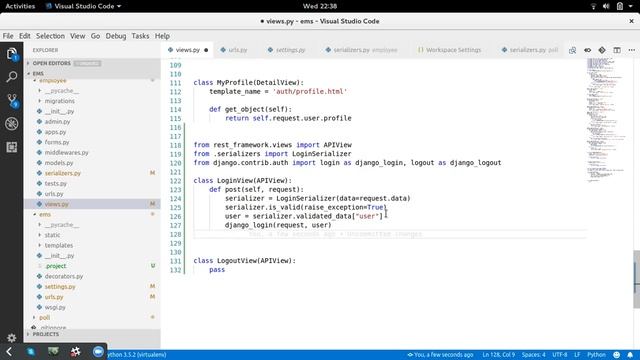Open the View menu
The height and width of the screenshot is (360, 640).
(x=78, y=36)
